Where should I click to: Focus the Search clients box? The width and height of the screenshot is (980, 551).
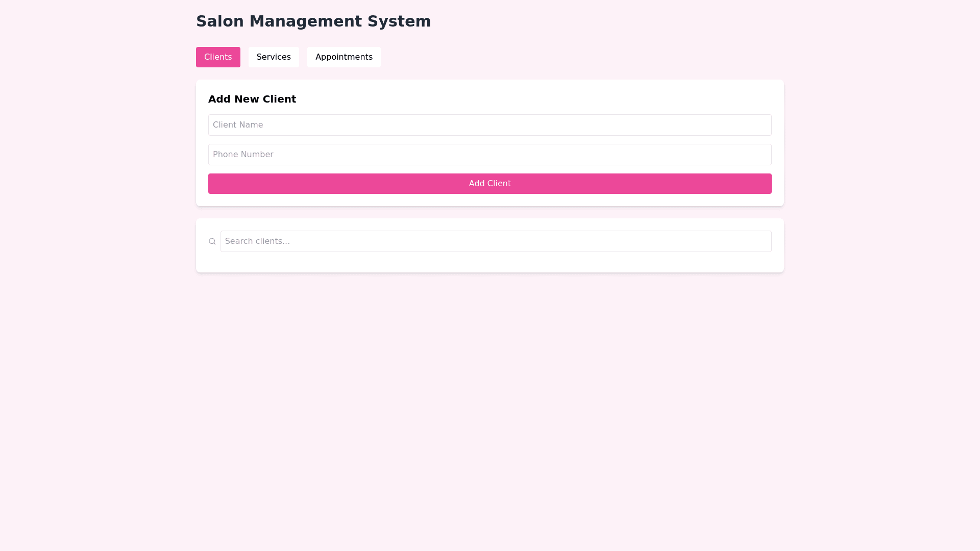point(496,241)
